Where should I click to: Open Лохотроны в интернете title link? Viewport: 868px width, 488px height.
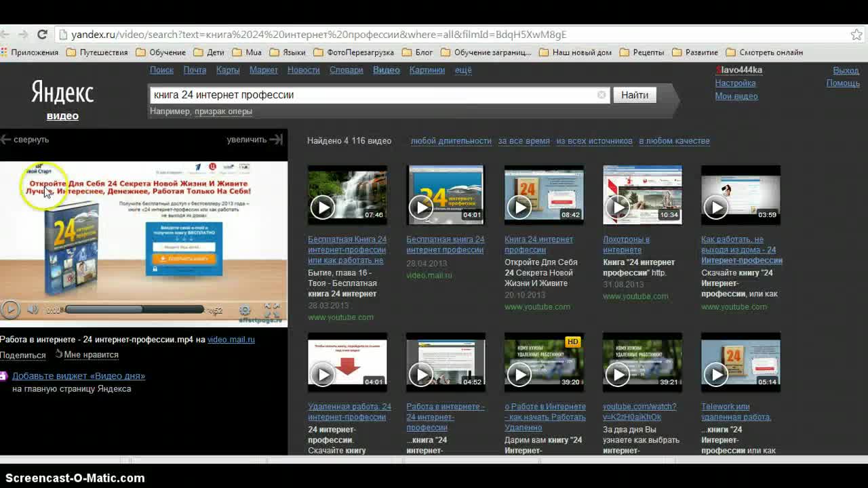(626, 245)
